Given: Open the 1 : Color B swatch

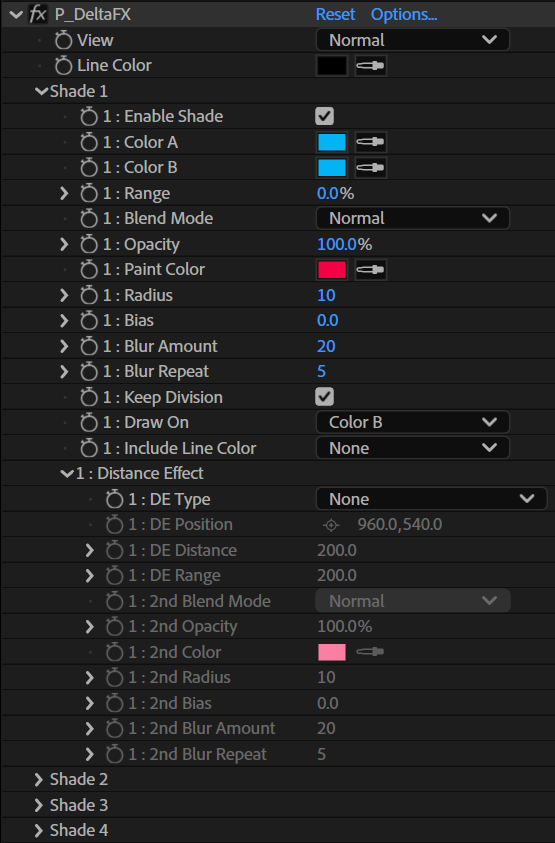Looking at the screenshot, I should tap(332, 168).
